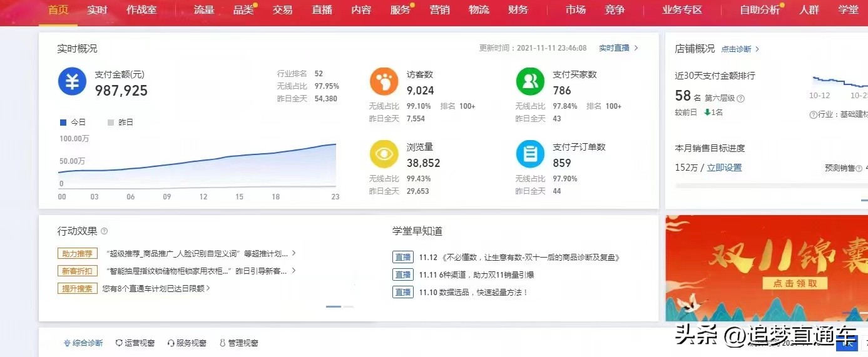Image resolution: width=868 pixels, height=357 pixels.
Task: Expand the 超级推荐 plan suggestion arrow
Action: pyautogui.click(x=294, y=253)
